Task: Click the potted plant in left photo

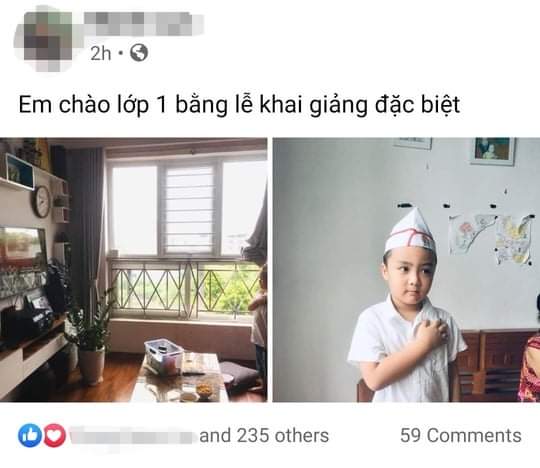Action: click(x=90, y=339)
